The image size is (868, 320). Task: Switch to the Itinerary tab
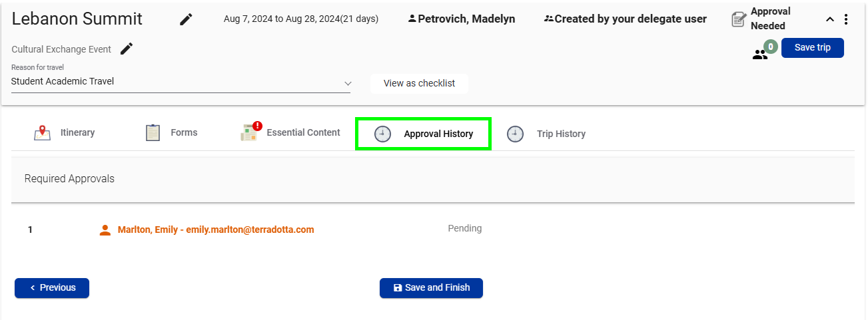click(x=64, y=133)
